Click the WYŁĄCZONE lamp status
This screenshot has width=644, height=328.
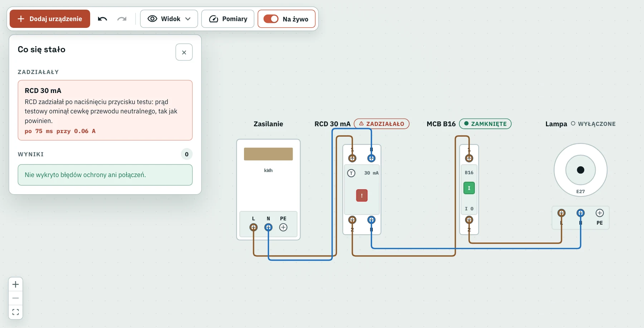[x=593, y=124]
